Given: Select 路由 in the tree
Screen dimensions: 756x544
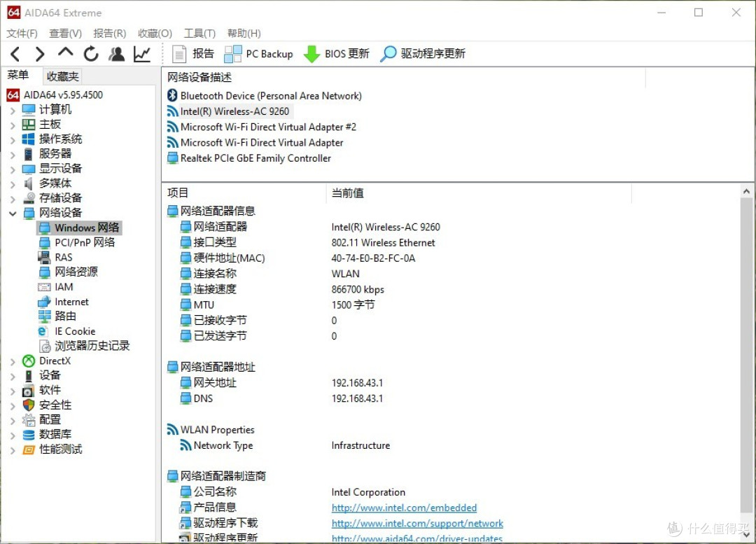Looking at the screenshot, I should 57,316.
